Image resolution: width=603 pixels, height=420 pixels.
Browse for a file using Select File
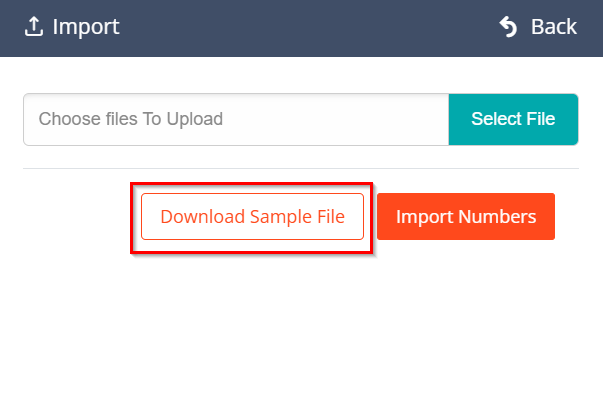click(513, 119)
